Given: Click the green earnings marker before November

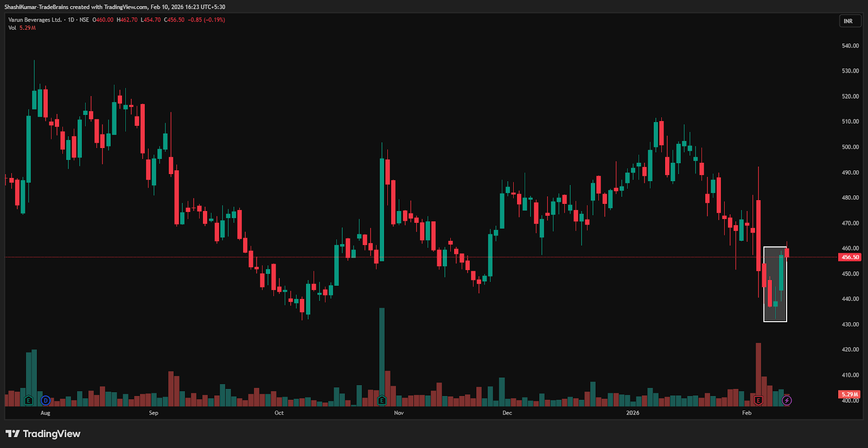Looking at the screenshot, I should click(x=382, y=401).
